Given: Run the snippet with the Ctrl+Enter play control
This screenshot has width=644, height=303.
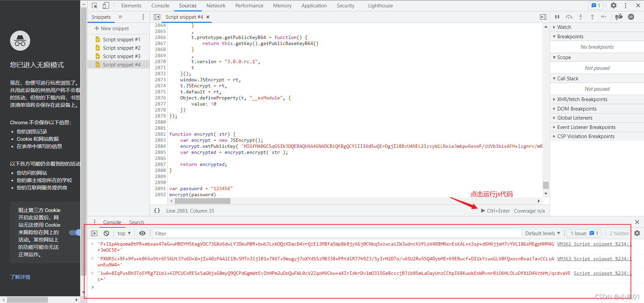Looking at the screenshot, I should tap(483, 211).
